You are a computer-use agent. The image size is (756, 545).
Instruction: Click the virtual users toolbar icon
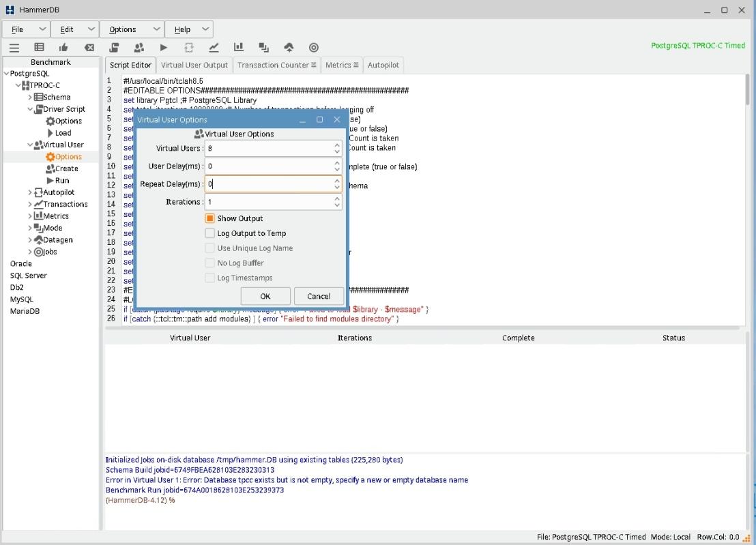(x=139, y=47)
